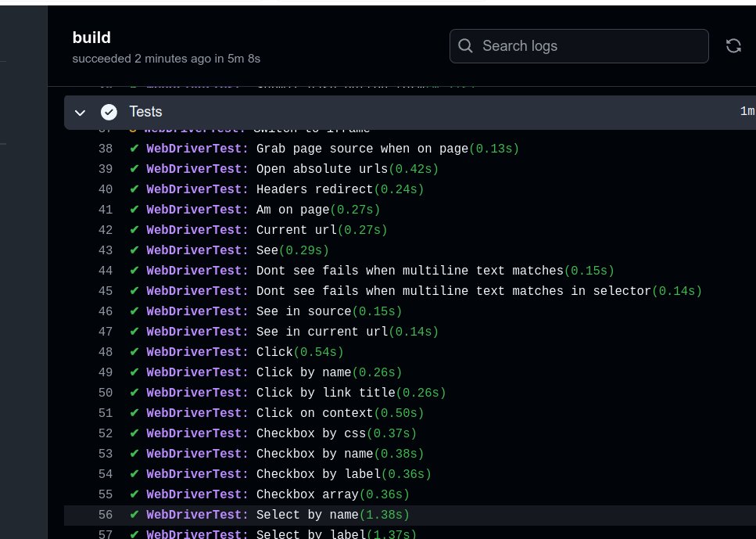Click log line See (0.29s)

point(230,250)
